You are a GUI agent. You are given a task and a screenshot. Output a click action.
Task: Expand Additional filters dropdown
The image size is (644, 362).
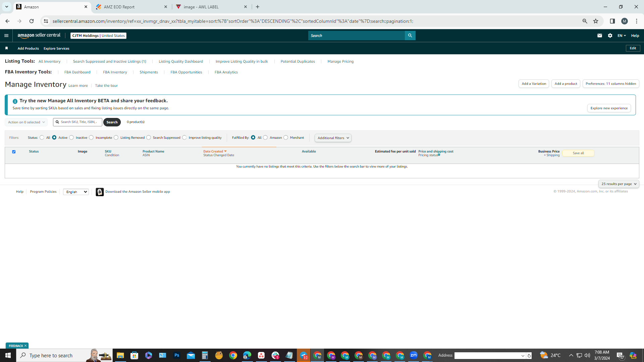point(333,138)
